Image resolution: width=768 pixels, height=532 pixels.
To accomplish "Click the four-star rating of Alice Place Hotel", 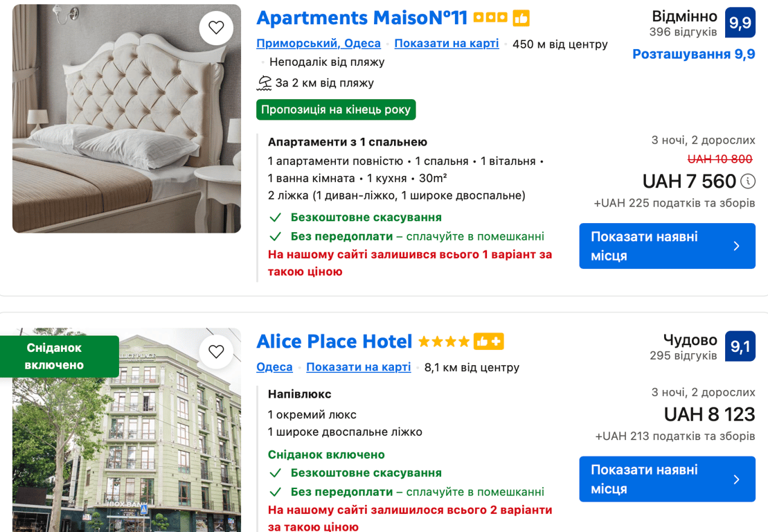I will click(x=444, y=342).
